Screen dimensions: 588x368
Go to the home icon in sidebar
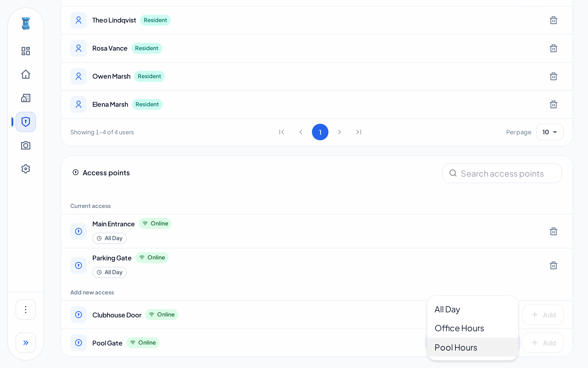point(25,74)
